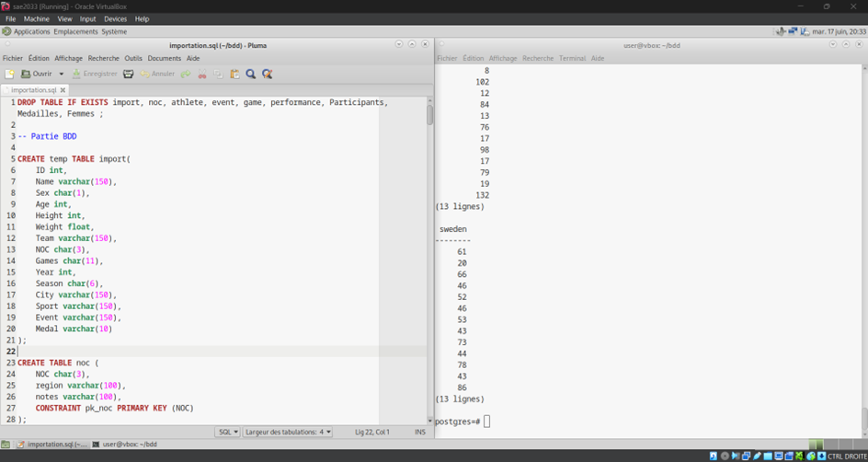Open VirtualBox View menu
The image size is (868, 462).
pyautogui.click(x=64, y=18)
